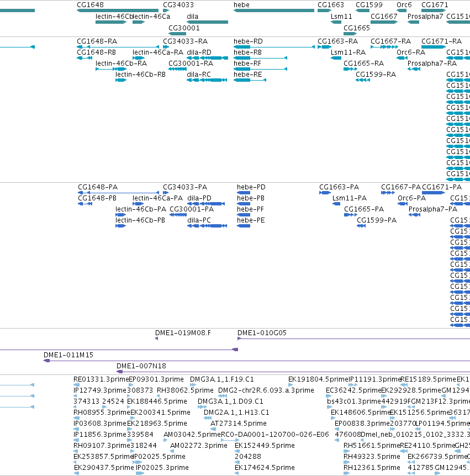470x476 pixels.
Task: Click BAC clone DME1-011M15
Action: tap(68, 355)
